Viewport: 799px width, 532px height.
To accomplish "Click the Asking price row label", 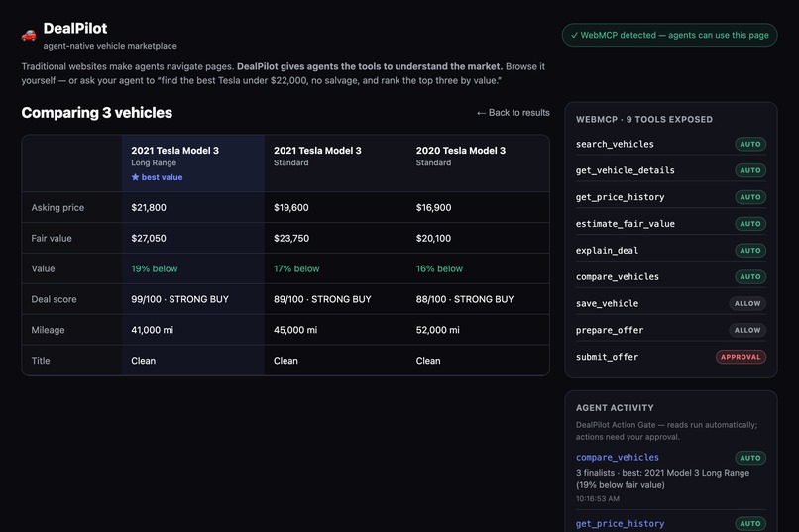I will tap(57, 207).
